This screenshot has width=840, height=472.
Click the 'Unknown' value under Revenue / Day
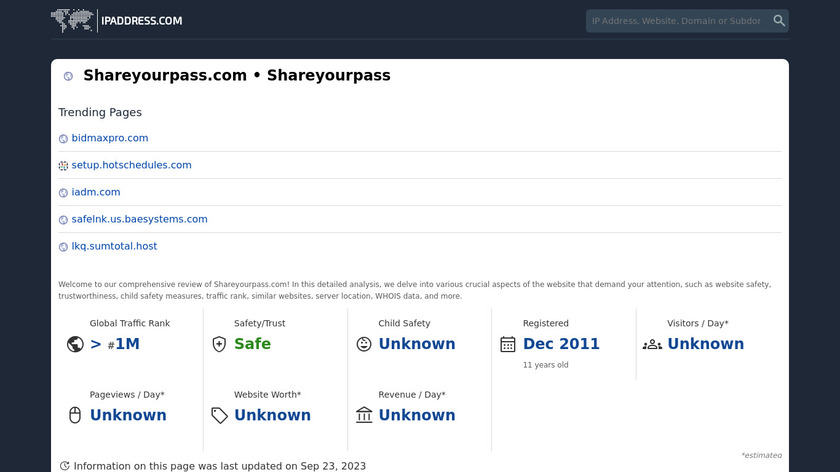417,415
